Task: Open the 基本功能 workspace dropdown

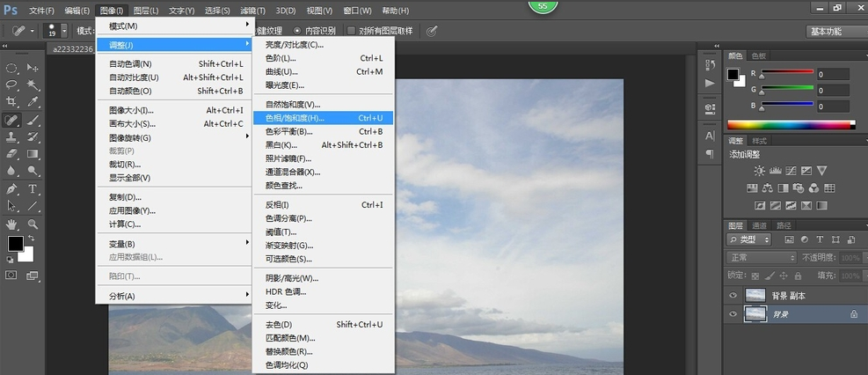Action: pyautogui.click(x=836, y=32)
